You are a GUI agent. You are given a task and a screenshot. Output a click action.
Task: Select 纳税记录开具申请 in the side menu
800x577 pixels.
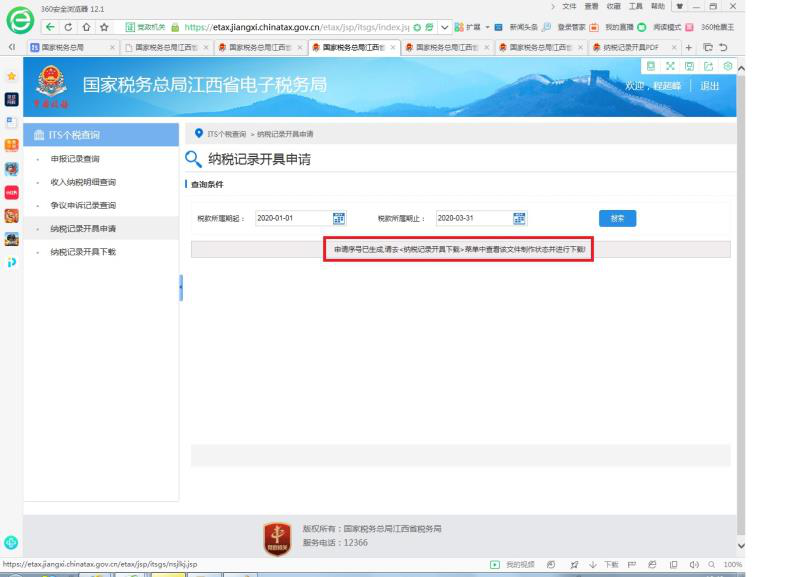coord(83,229)
